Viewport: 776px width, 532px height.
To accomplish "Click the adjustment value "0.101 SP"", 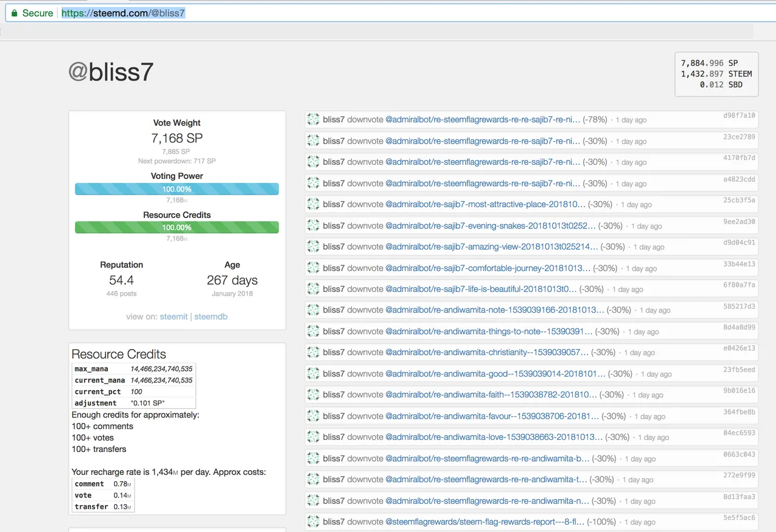I will pos(147,404).
